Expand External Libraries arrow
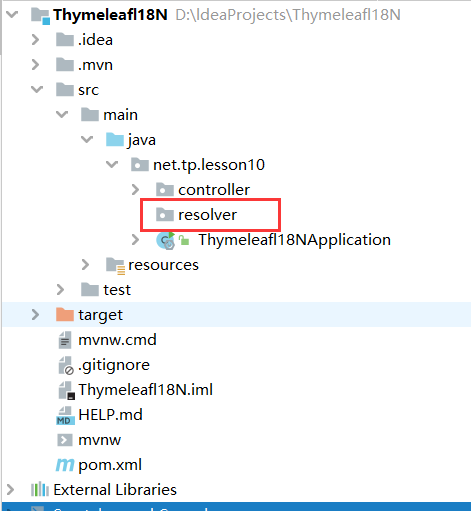The image size is (471, 511). [10, 490]
